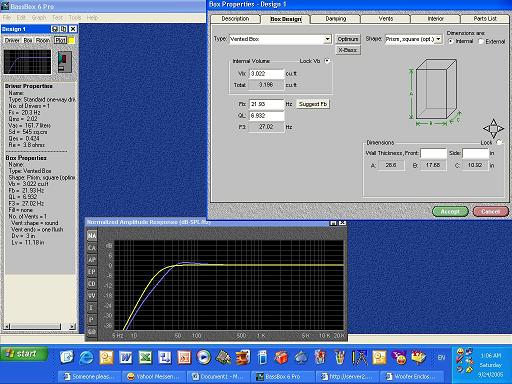The width and height of the screenshot is (512, 384).
Task: Switch to the Vents tab
Action: click(x=386, y=19)
